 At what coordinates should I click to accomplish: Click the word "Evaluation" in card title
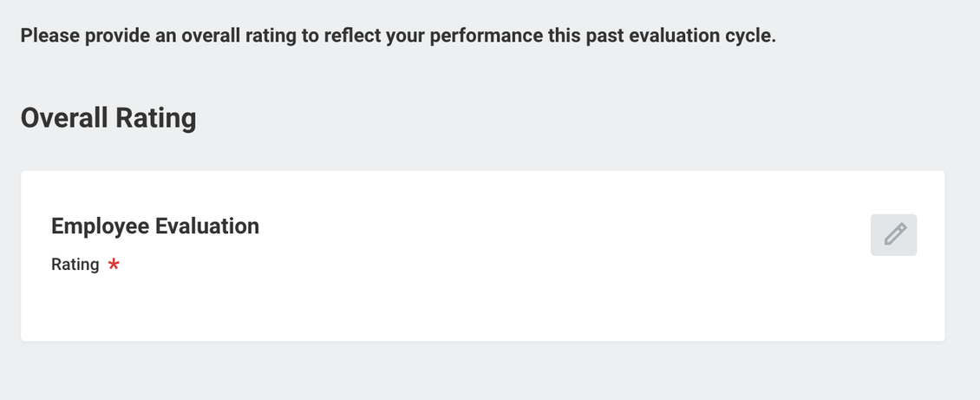(207, 226)
